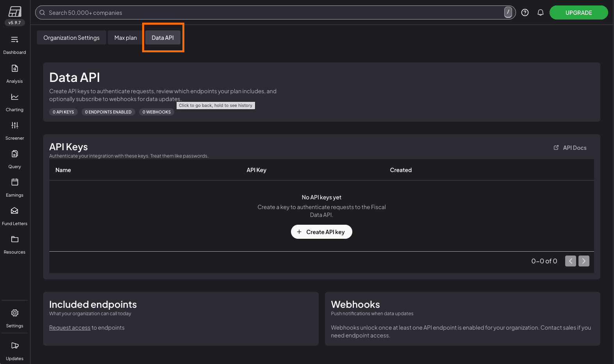Open the Query sidebar item
Screen dimensions: 614x364
tap(14, 154)
